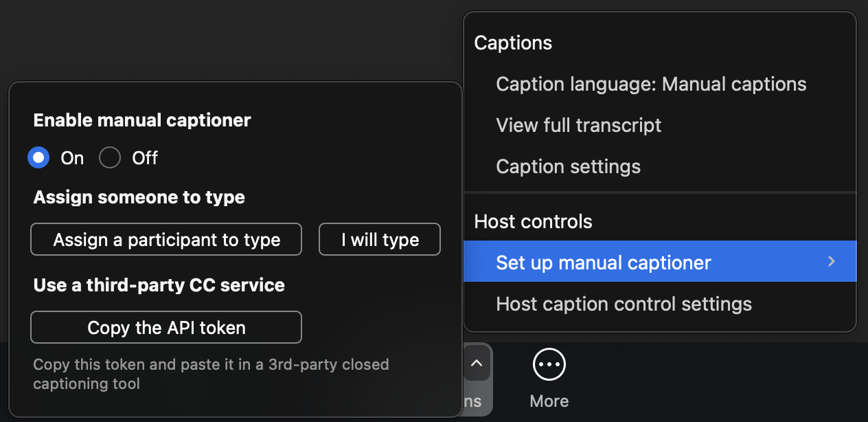Select the On radio button for manual captioner
The height and width of the screenshot is (422, 868).
coord(39,158)
